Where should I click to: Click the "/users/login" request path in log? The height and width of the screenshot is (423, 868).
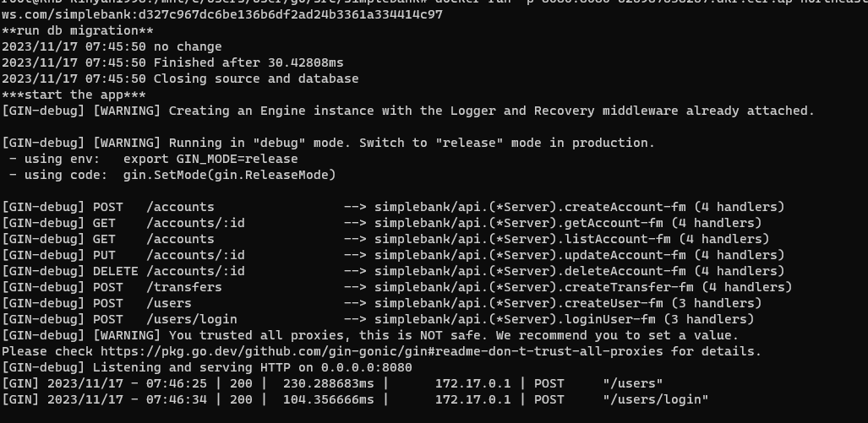(x=655, y=399)
